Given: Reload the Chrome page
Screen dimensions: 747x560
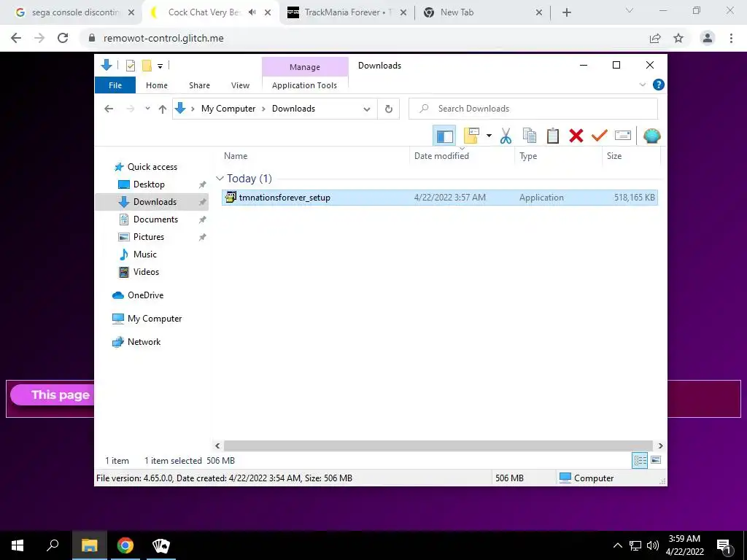Looking at the screenshot, I should [x=63, y=38].
